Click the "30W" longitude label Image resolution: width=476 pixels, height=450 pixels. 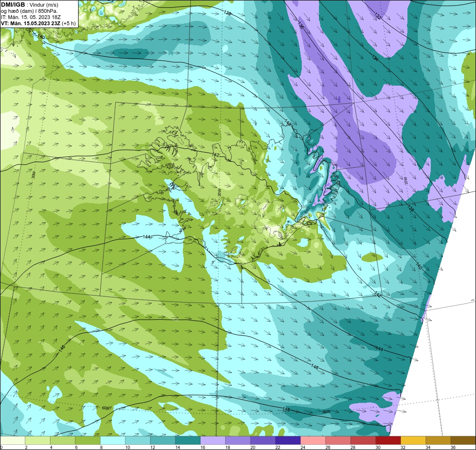33,175
